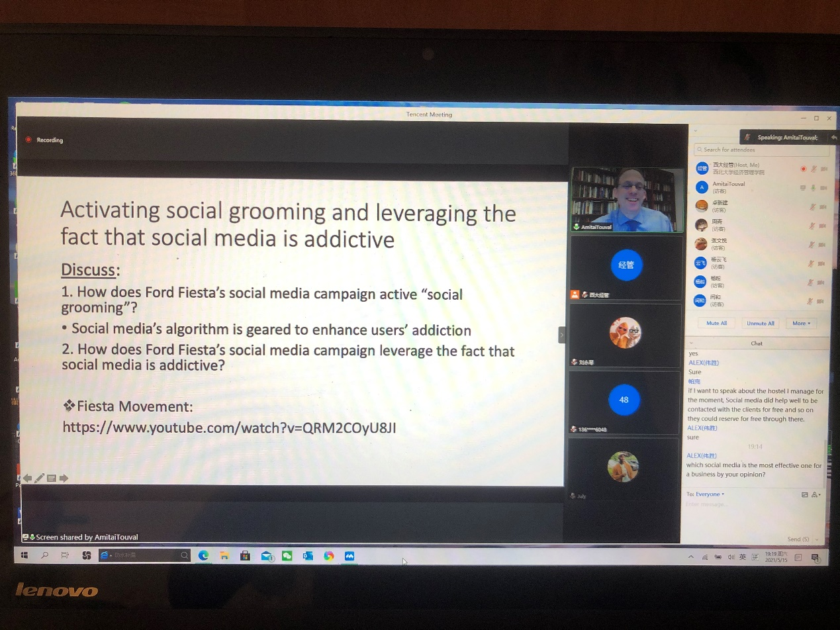840x630 pixels.
Task: Open the 'To: Everyone' recipient dropdown
Action: (706, 494)
